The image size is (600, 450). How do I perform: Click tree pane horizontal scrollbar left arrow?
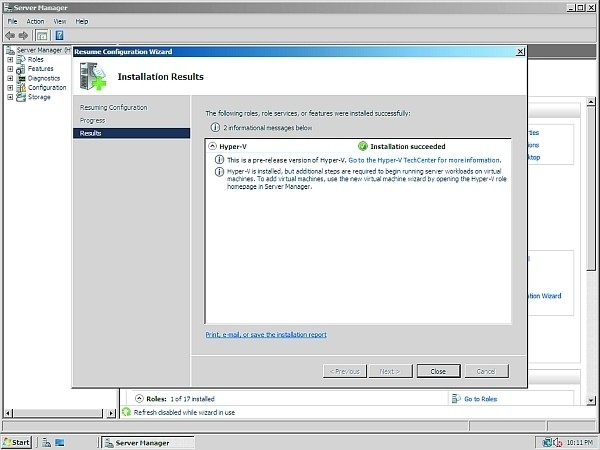(8, 413)
